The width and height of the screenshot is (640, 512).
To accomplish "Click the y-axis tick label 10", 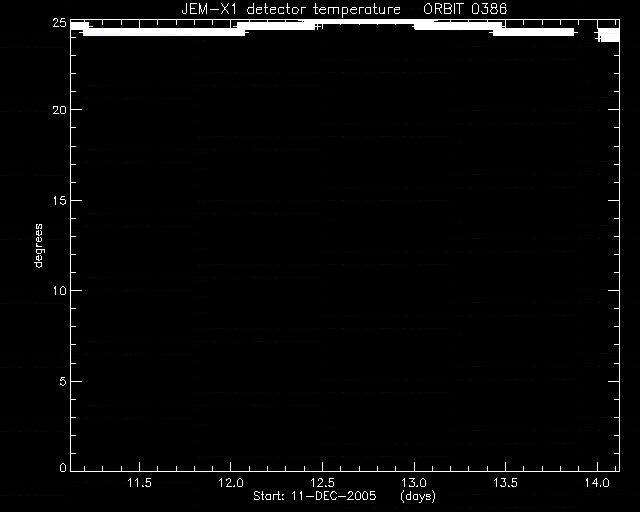I will click(x=59, y=291).
